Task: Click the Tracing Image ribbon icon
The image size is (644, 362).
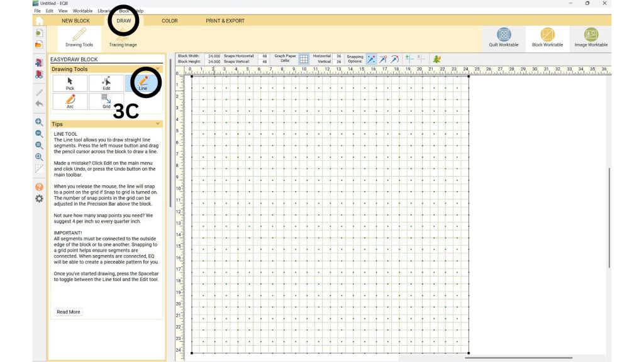Action: tap(123, 38)
